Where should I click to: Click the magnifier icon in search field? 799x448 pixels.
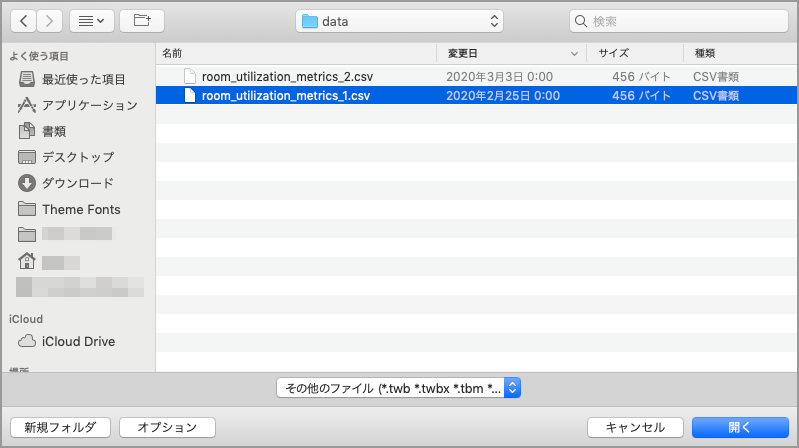click(x=580, y=21)
